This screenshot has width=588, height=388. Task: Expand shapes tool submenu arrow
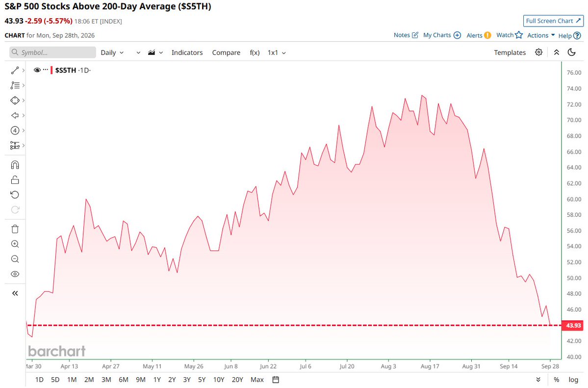point(24,100)
